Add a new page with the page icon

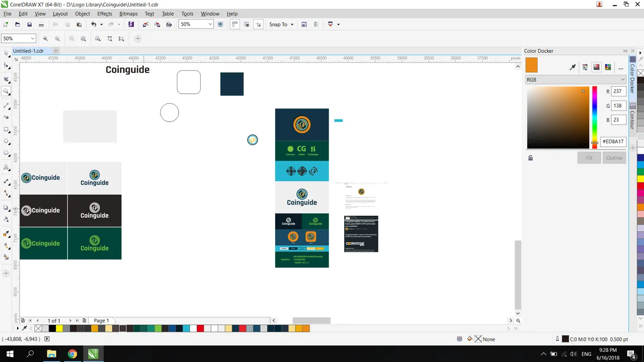coord(23,320)
